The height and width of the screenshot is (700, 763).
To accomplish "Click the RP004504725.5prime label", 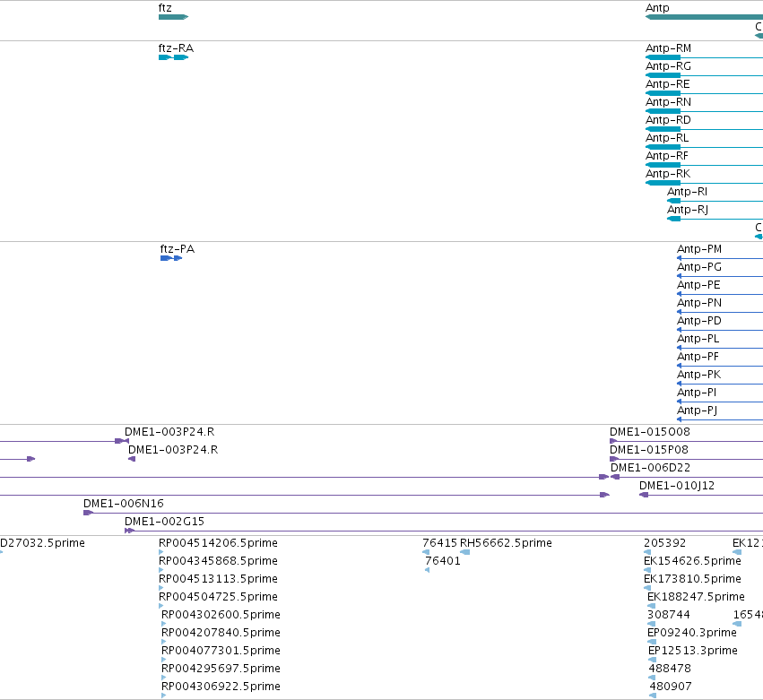I will click(x=218, y=597).
